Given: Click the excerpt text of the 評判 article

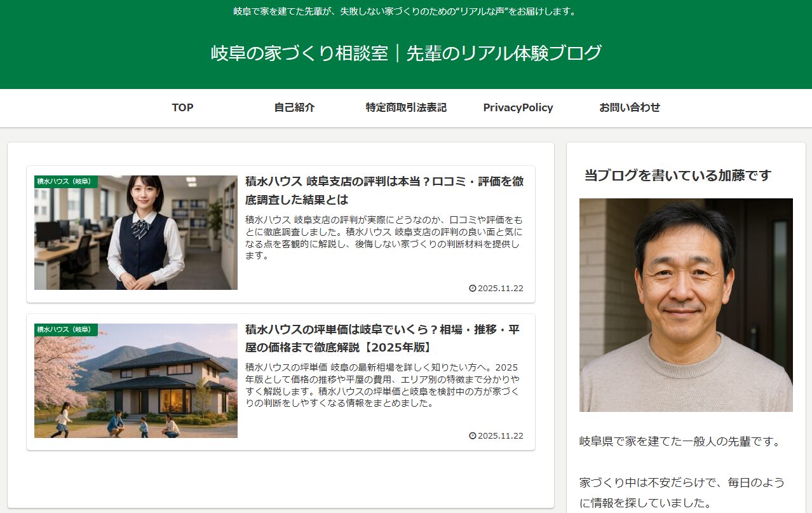Looking at the screenshot, I should (384, 238).
